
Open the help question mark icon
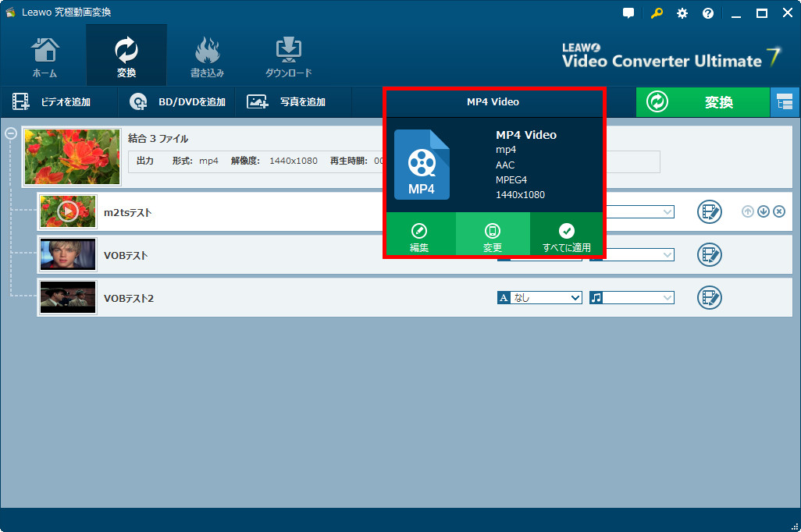point(708,13)
